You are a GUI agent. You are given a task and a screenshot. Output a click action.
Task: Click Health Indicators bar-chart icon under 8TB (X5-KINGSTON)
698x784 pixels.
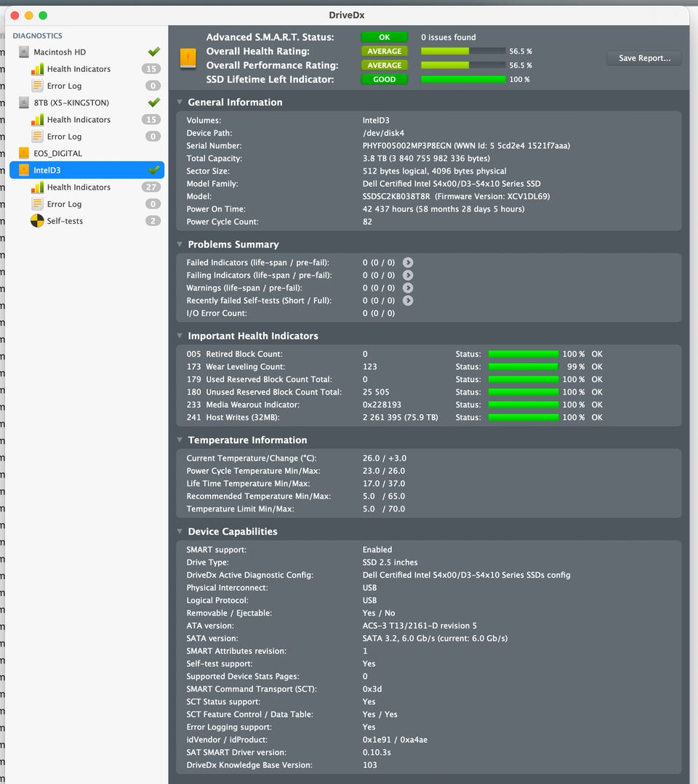point(38,119)
